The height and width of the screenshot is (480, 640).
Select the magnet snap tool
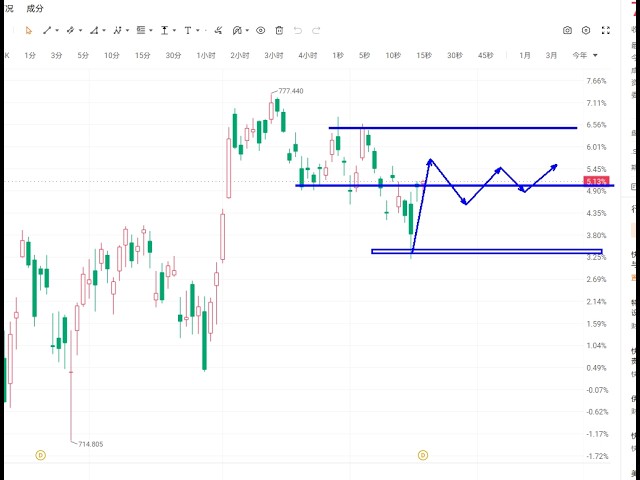pos(237,31)
